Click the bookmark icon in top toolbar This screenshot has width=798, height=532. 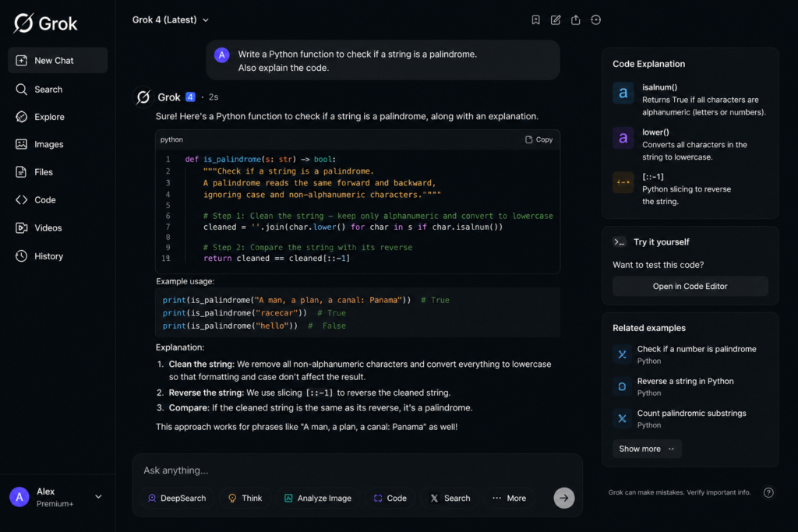click(535, 19)
